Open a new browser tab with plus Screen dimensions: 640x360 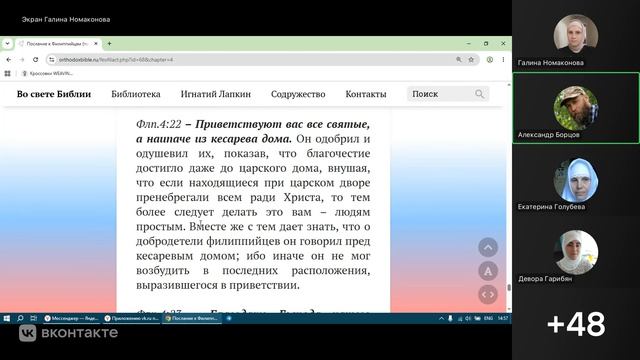click(x=109, y=43)
